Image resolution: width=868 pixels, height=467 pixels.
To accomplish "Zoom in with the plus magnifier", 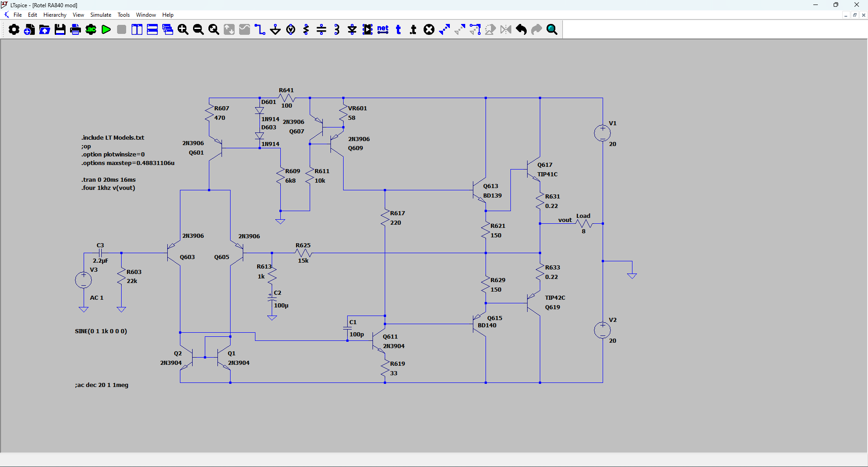I will coord(183,30).
